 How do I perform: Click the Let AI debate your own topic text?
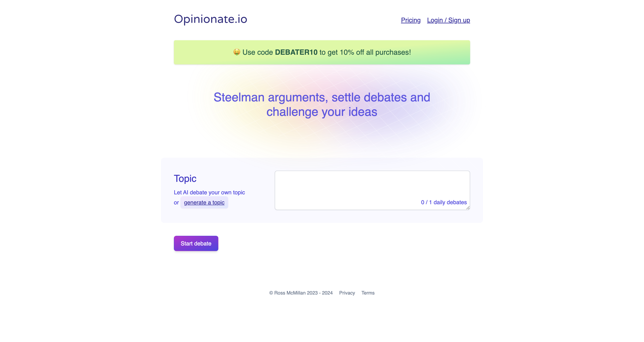[209, 193]
